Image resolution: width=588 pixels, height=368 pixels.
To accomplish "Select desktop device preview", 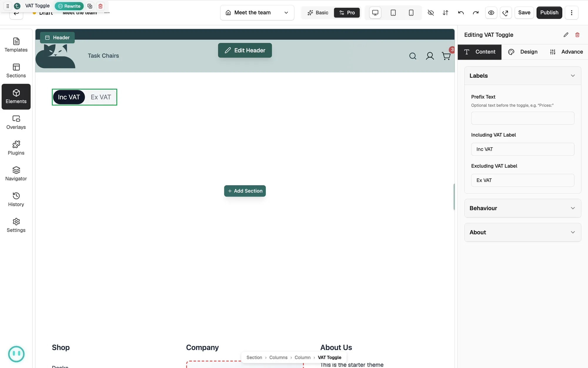I will point(375,13).
